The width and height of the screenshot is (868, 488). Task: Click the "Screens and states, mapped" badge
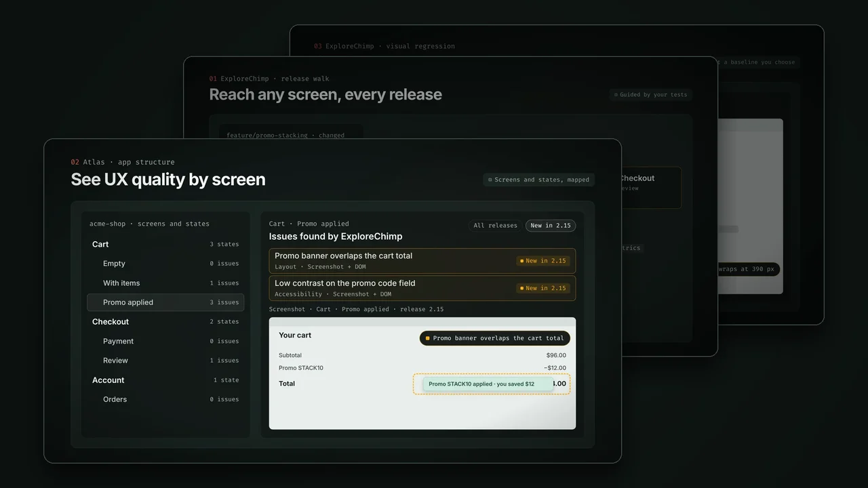coord(538,180)
